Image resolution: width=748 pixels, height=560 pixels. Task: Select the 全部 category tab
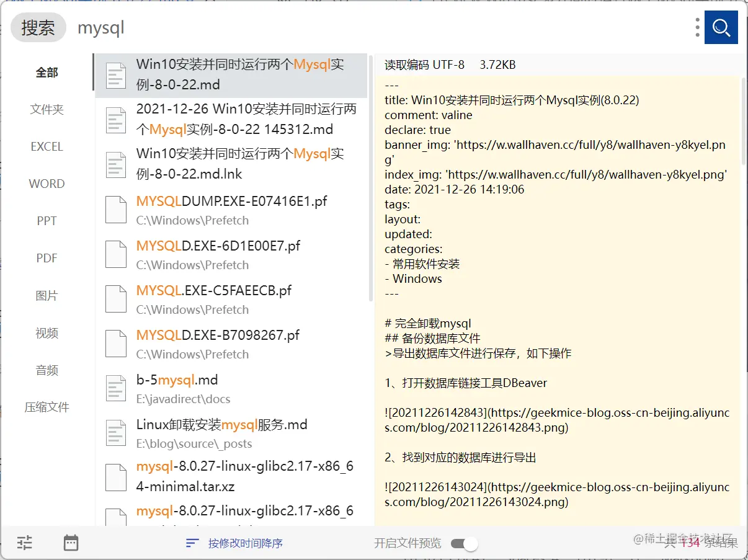tap(47, 73)
